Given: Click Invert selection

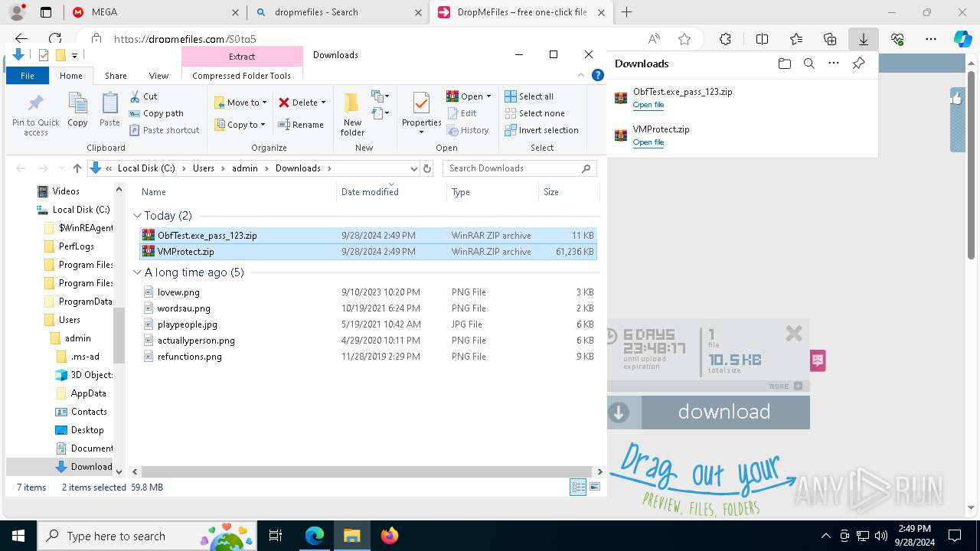Looking at the screenshot, I should [x=541, y=130].
